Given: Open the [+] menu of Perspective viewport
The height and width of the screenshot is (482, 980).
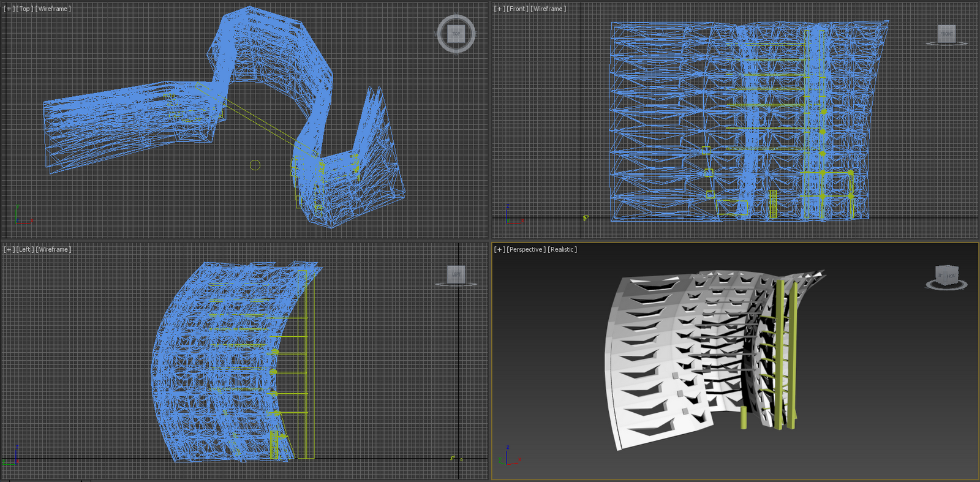Looking at the screenshot, I should [x=500, y=249].
